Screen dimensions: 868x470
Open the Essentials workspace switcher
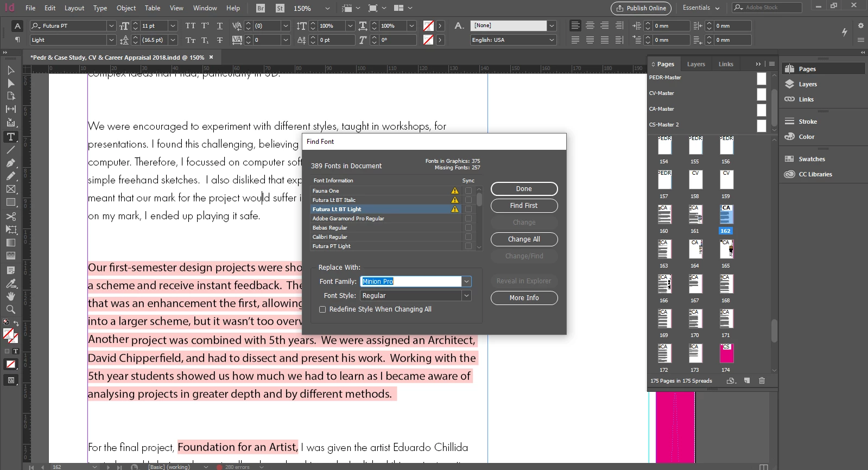pos(701,8)
